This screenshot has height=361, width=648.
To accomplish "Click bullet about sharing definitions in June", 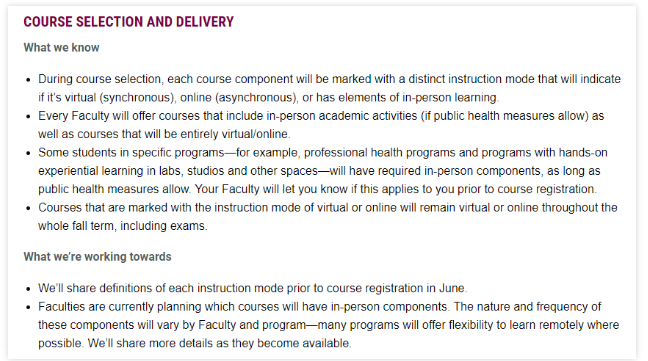I will point(253,288).
